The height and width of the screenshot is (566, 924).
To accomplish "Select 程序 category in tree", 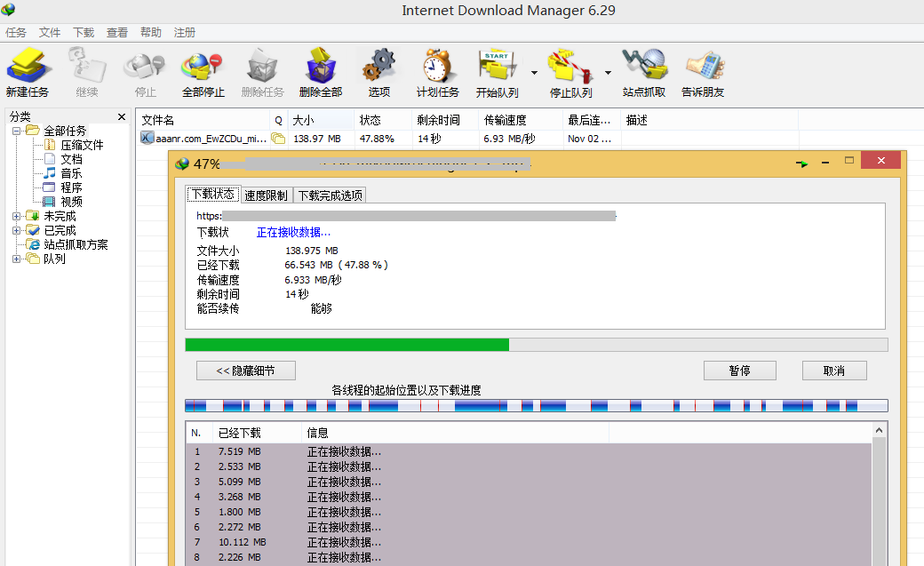I will tap(71, 187).
